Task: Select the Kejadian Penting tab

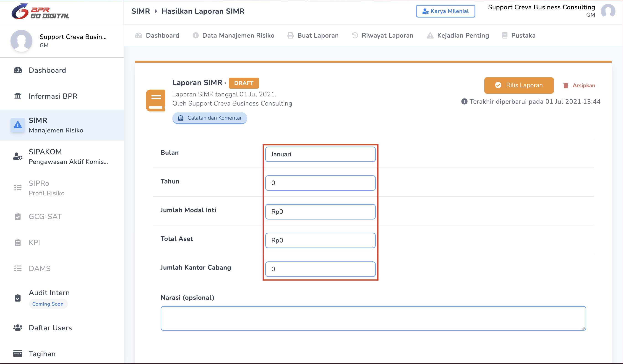Action: pyautogui.click(x=458, y=36)
